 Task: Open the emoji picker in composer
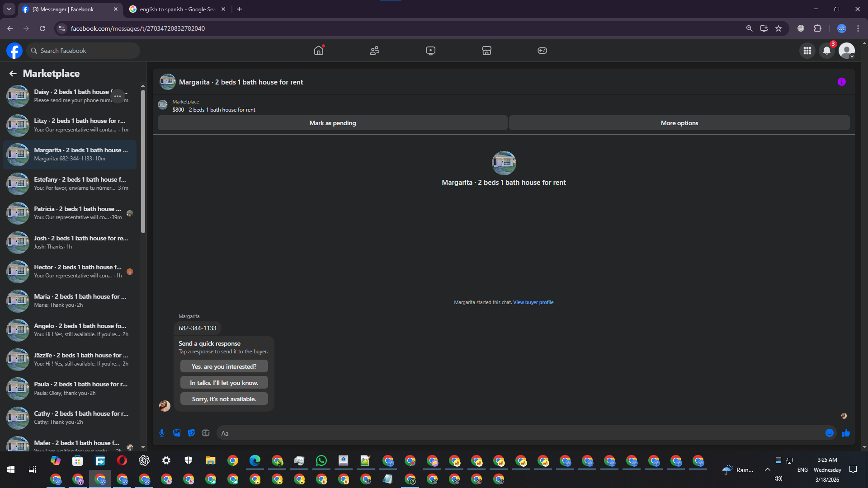(x=830, y=433)
